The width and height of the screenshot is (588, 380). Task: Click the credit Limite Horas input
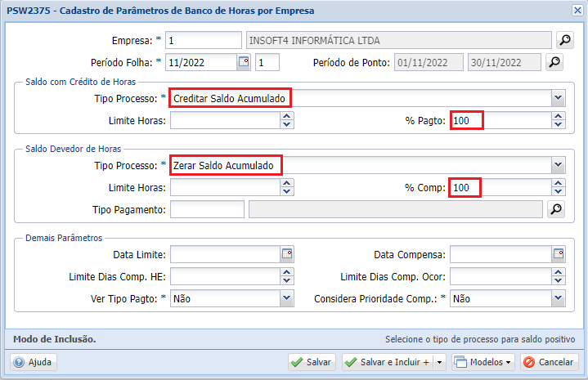(226, 121)
